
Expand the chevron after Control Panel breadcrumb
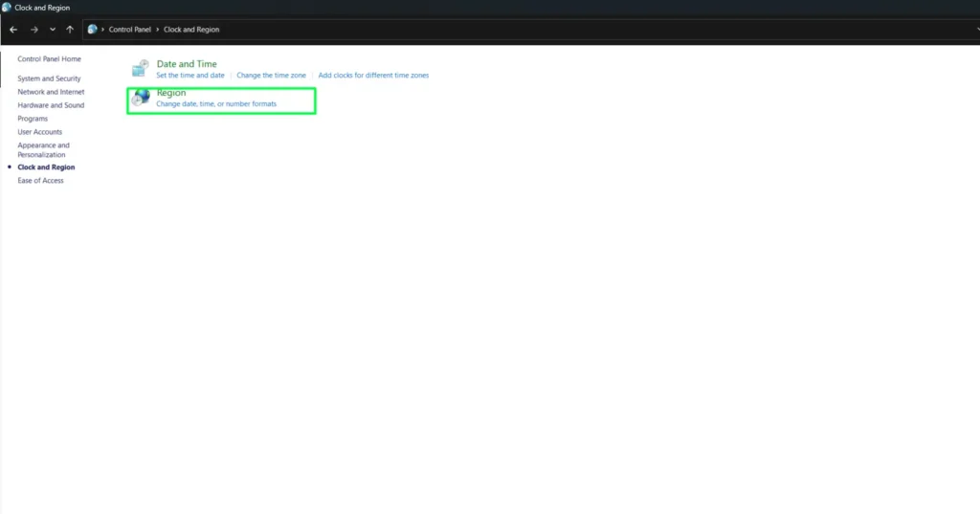[x=158, y=30]
